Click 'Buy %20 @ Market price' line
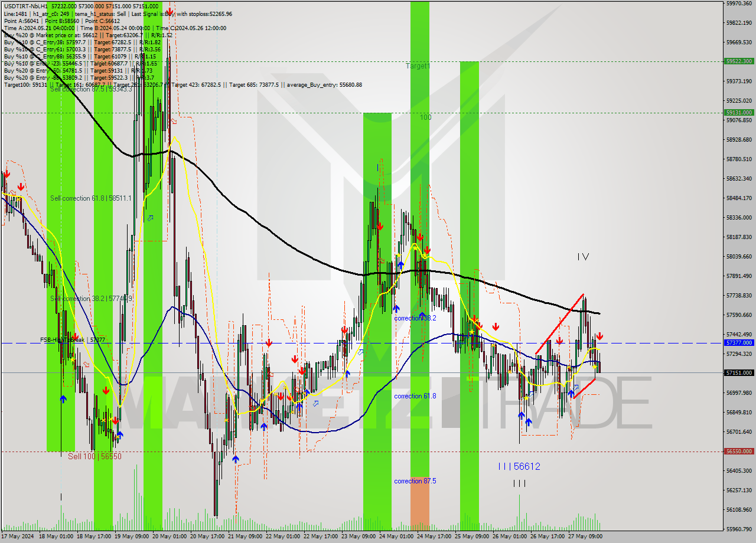The width and height of the screenshot is (756, 543). pos(88,35)
